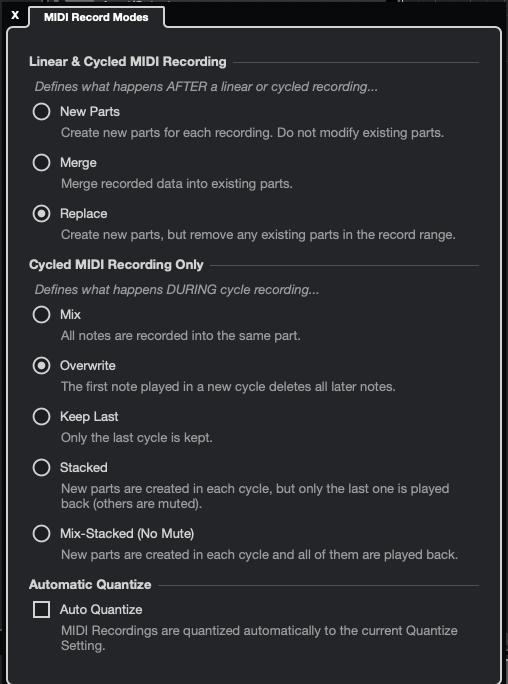
Task: Select the Stacked radio button
Action: [x=41, y=468]
